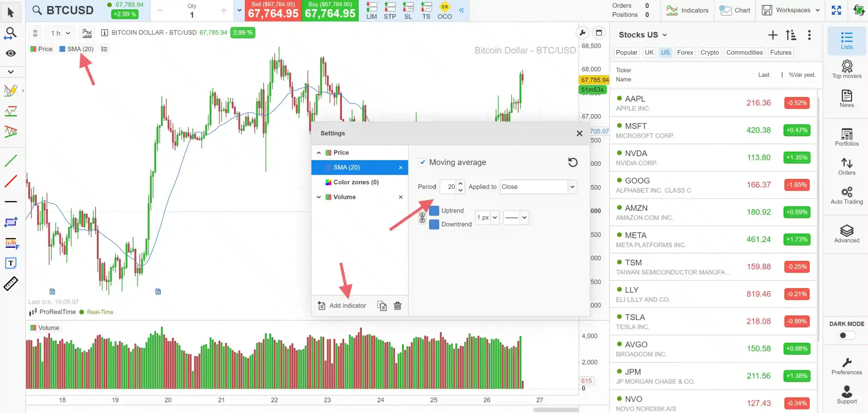The image size is (868, 413).
Task: Open the quantity options dropdown arrow
Action: pyautogui.click(x=239, y=10)
